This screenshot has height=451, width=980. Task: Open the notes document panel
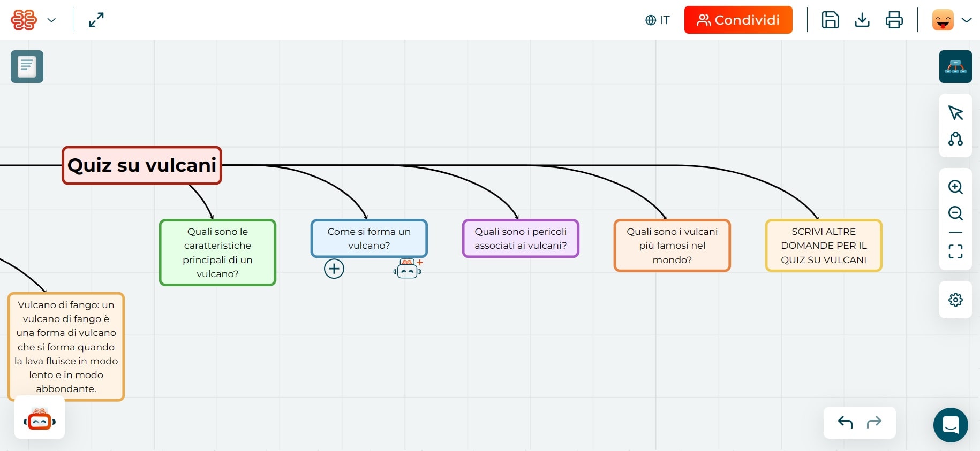click(x=27, y=66)
